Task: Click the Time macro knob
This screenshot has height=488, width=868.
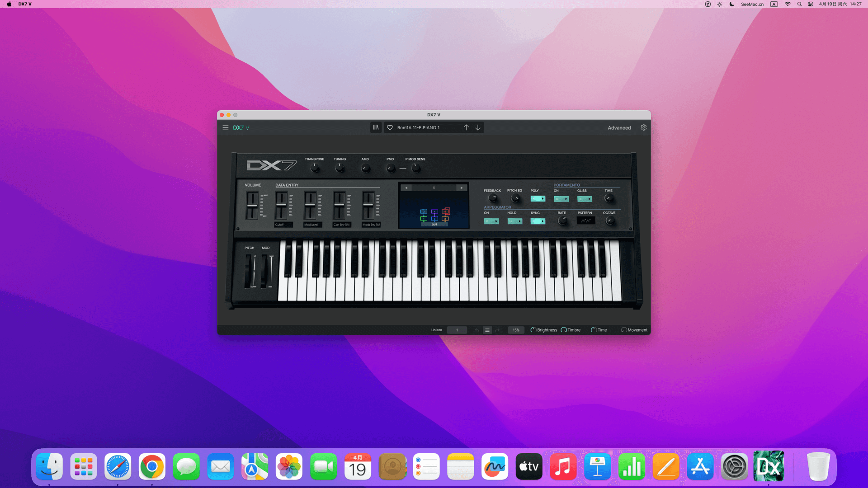Action: 594,330
